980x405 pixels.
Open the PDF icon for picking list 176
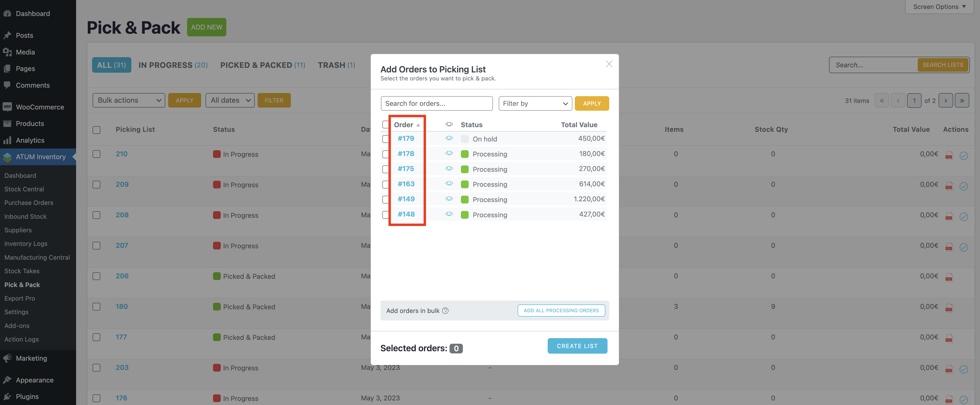(x=949, y=399)
